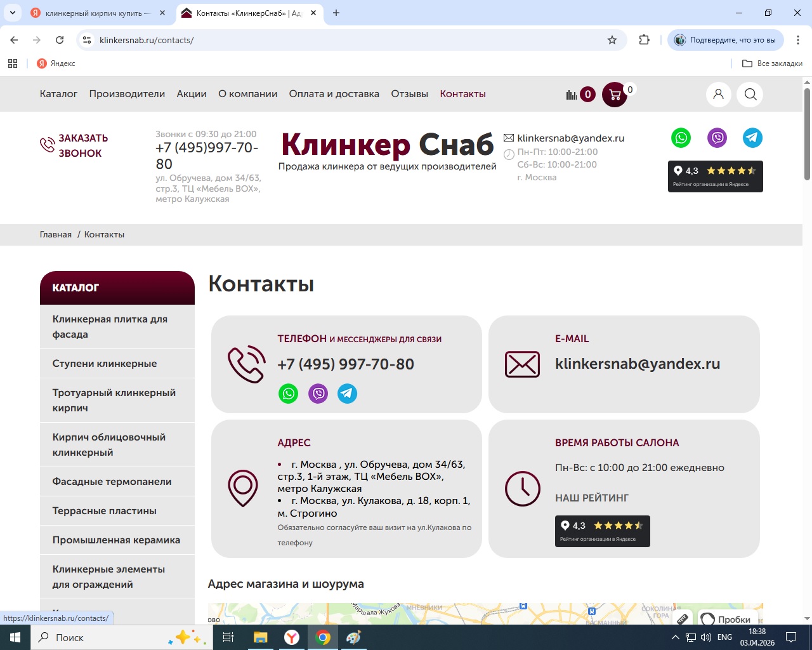The image size is (812, 650).
Task: Click the 'Заказать звонок' link
Action: (x=74, y=145)
